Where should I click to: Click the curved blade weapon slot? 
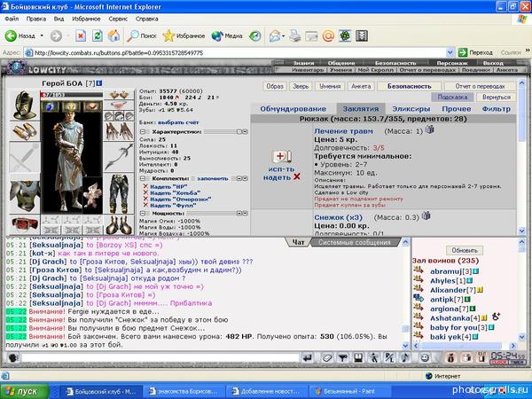tap(119, 157)
